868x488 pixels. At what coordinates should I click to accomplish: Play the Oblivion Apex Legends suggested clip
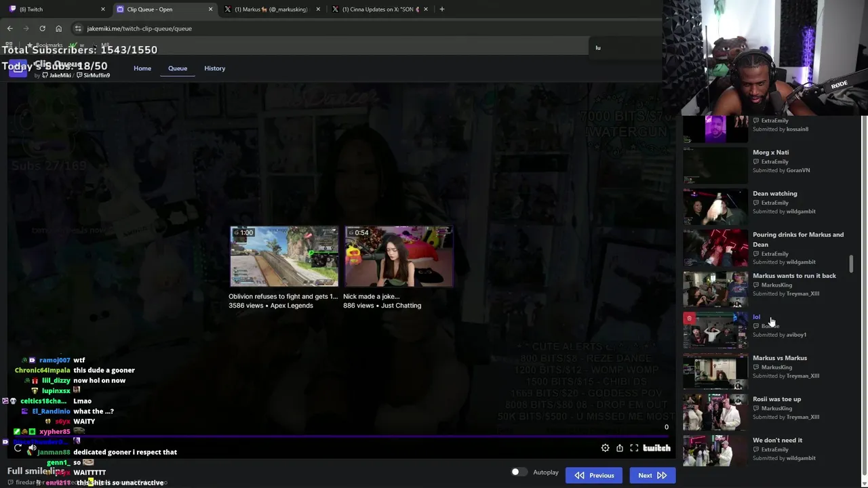284,257
